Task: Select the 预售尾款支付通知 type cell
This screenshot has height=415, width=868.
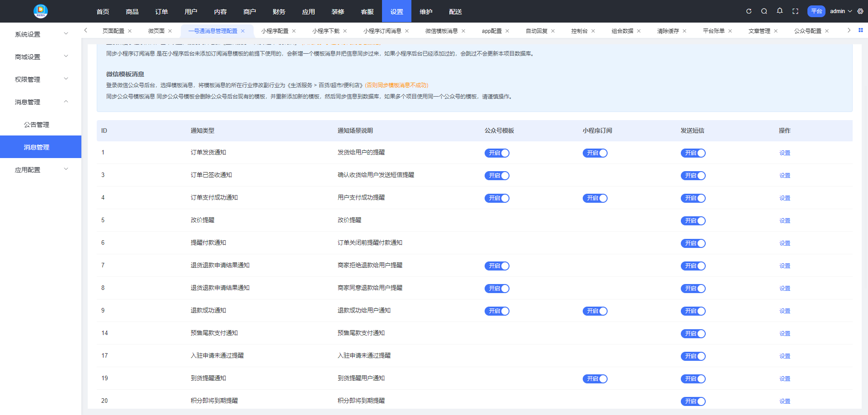Action: [214, 333]
